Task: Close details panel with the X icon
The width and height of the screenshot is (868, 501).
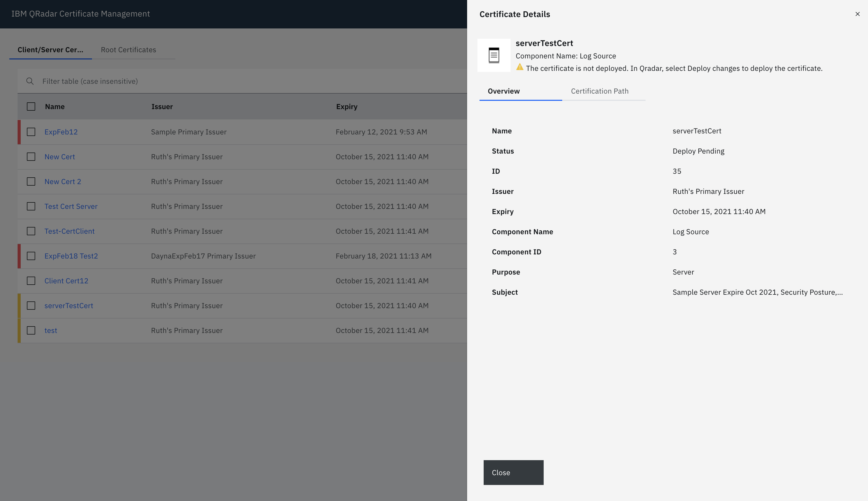Action: click(x=857, y=14)
